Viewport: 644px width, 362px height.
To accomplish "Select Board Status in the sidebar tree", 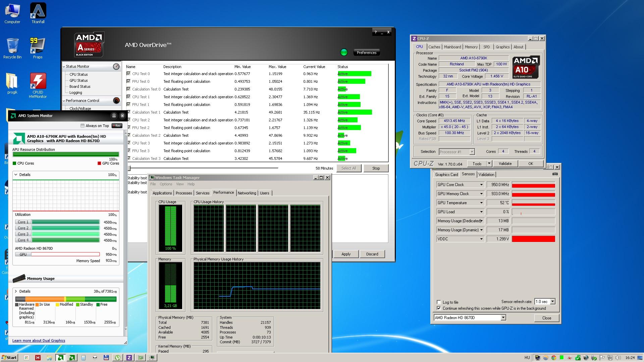I will pyautogui.click(x=80, y=86).
